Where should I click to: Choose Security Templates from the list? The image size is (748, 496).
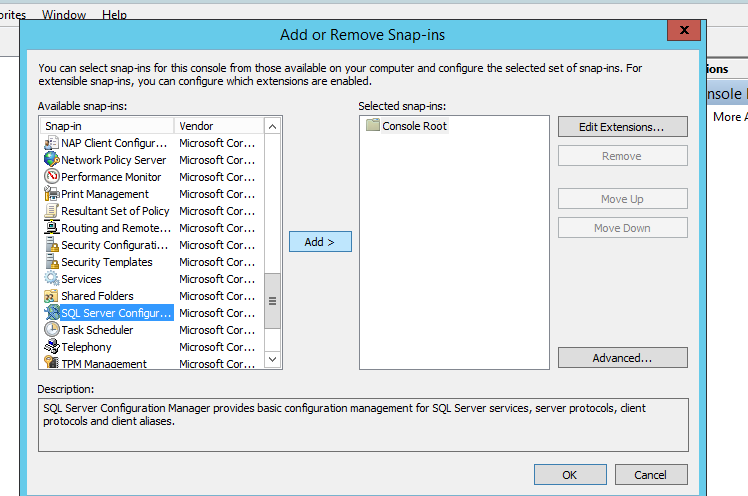106,262
